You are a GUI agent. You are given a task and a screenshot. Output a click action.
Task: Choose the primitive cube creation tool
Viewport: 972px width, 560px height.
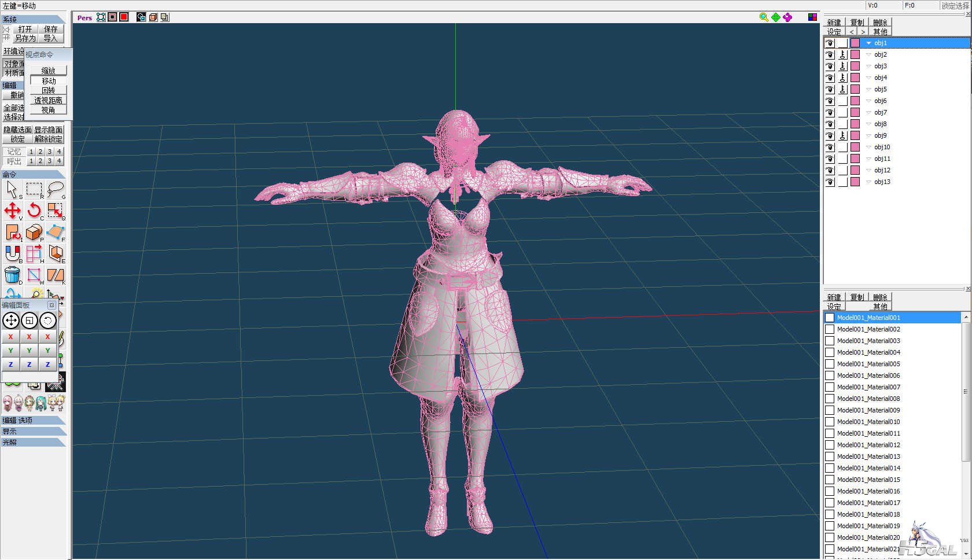[x=34, y=232]
